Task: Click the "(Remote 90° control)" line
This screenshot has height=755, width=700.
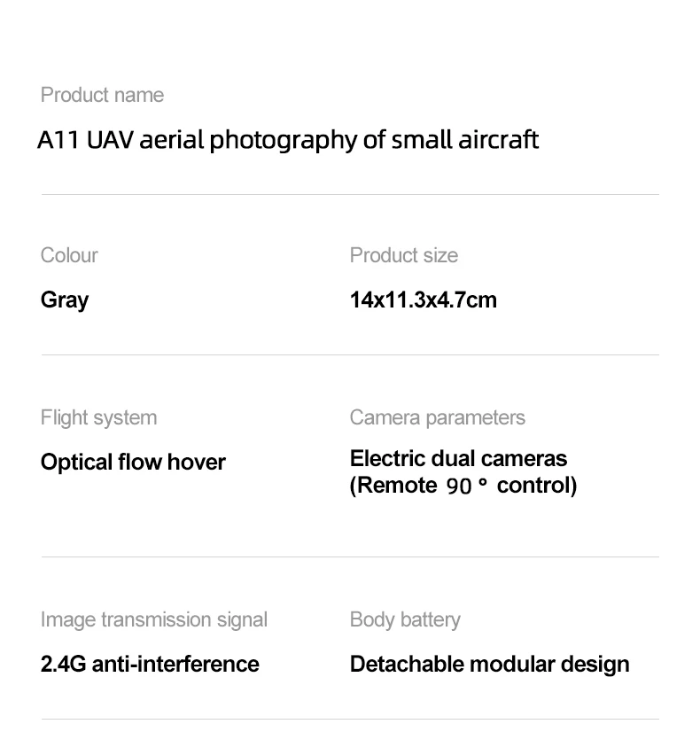Action: 463,486
